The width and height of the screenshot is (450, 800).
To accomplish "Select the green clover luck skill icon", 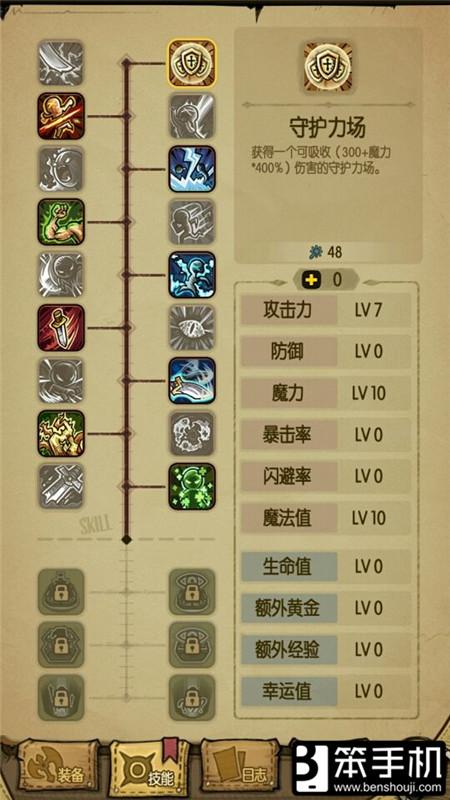I will [192, 486].
